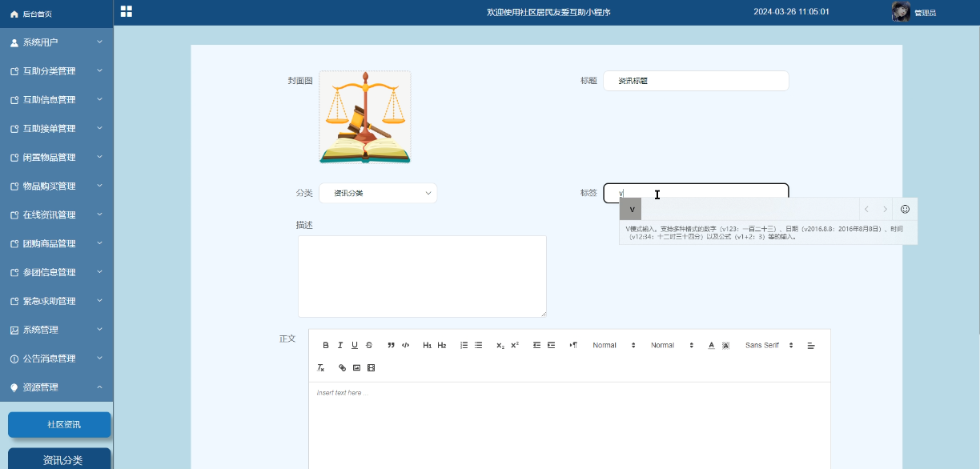The width and height of the screenshot is (980, 469).
Task: Insert a blockquote in the editor
Action: pos(391,345)
